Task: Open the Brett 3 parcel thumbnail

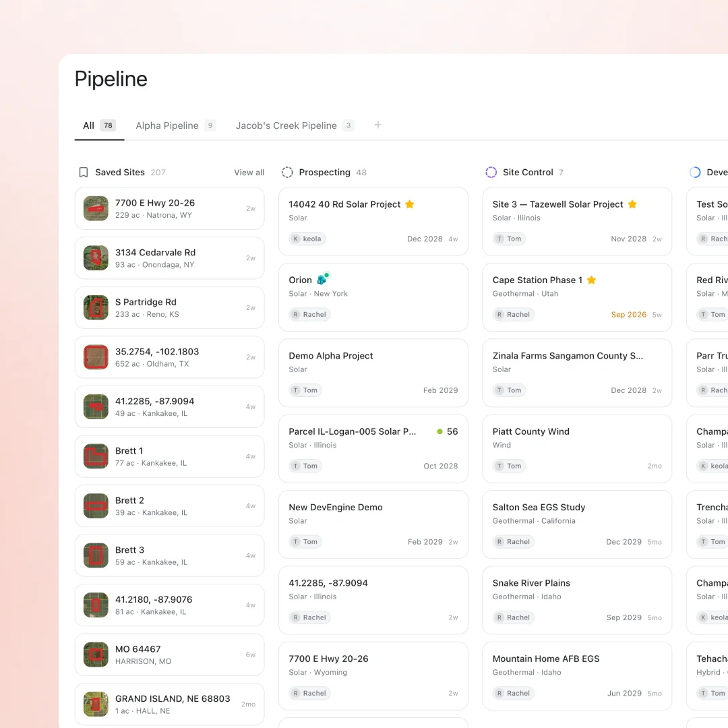Action: coord(96,555)
